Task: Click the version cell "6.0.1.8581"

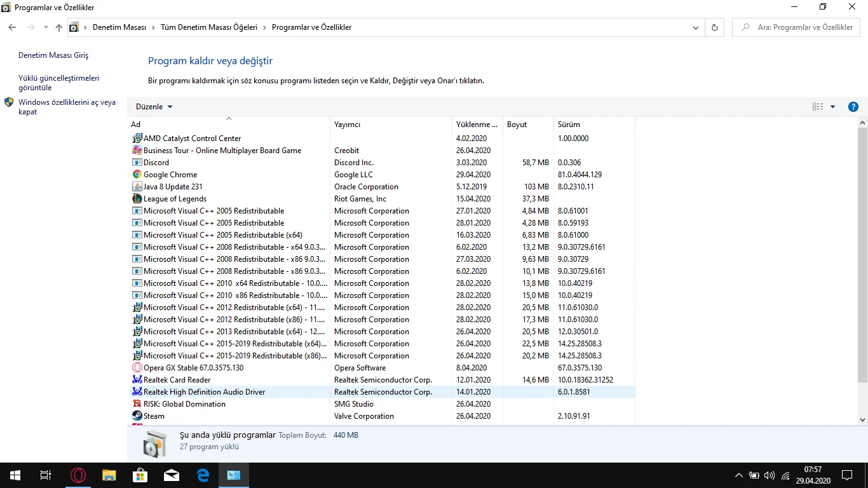Action: [x=574, y=392]
